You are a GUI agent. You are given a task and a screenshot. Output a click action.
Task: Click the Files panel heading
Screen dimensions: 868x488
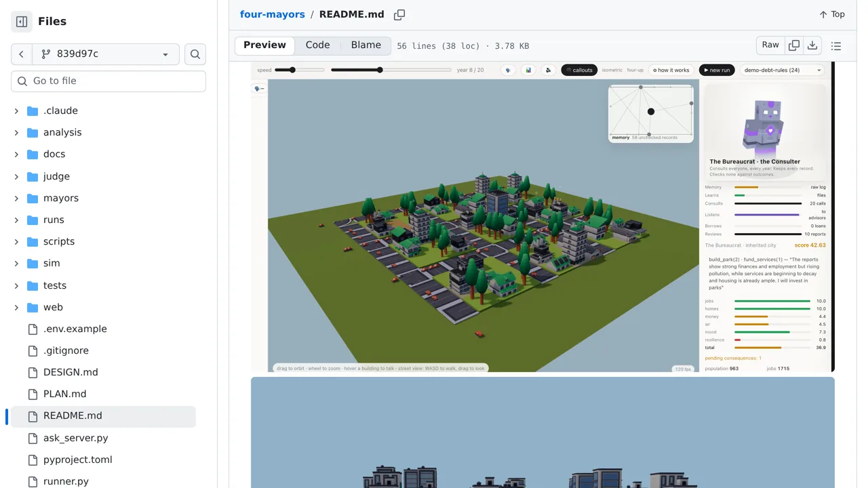point(52,22)
